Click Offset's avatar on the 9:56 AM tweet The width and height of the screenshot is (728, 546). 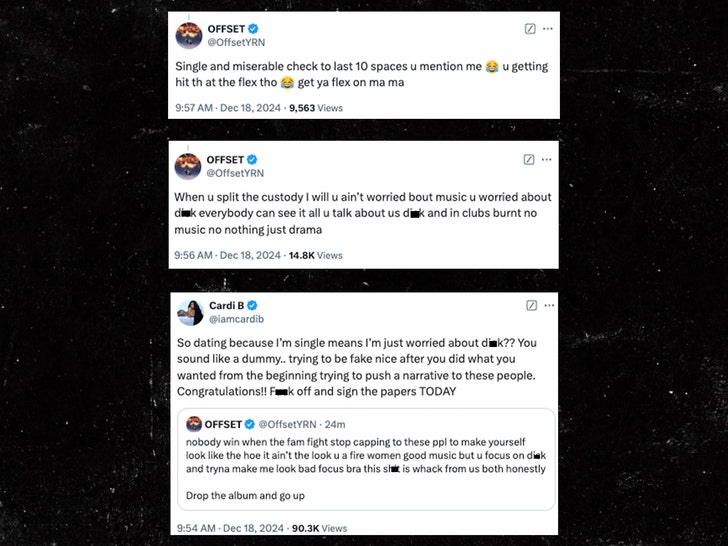click(x=188, y=166)
